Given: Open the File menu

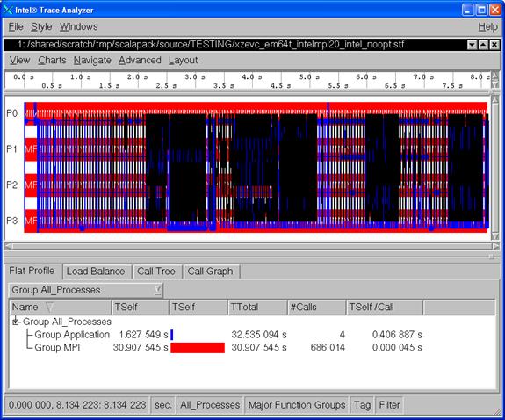Looking at the screenshot, I should click(16, 26).
